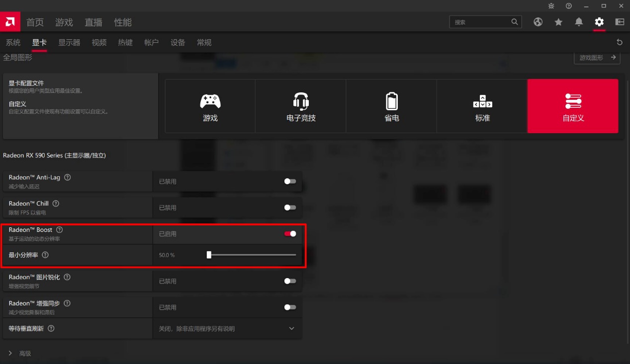This screenshot has width=630, height=364.
Task: Click the AMD Radeon logo icon
Action: coord(10,22)
